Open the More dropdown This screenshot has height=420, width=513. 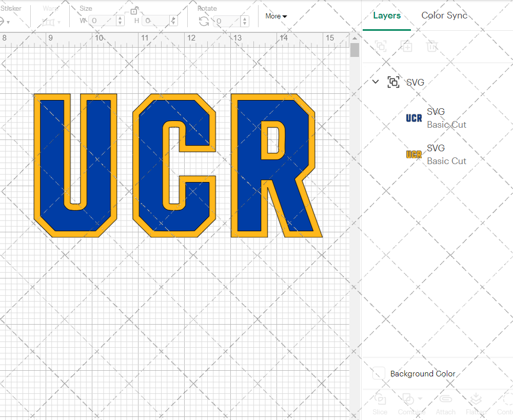[275, 16]
